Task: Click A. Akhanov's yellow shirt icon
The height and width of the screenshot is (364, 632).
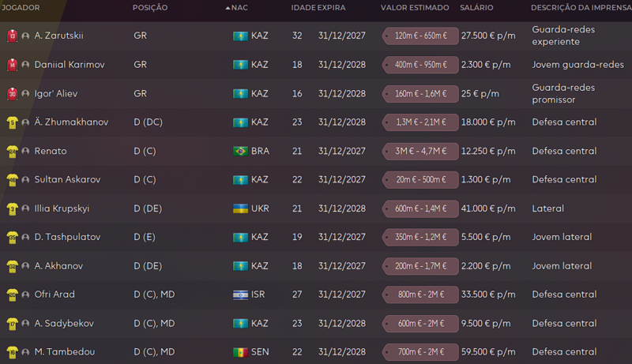Action: (x=12, y=266)
